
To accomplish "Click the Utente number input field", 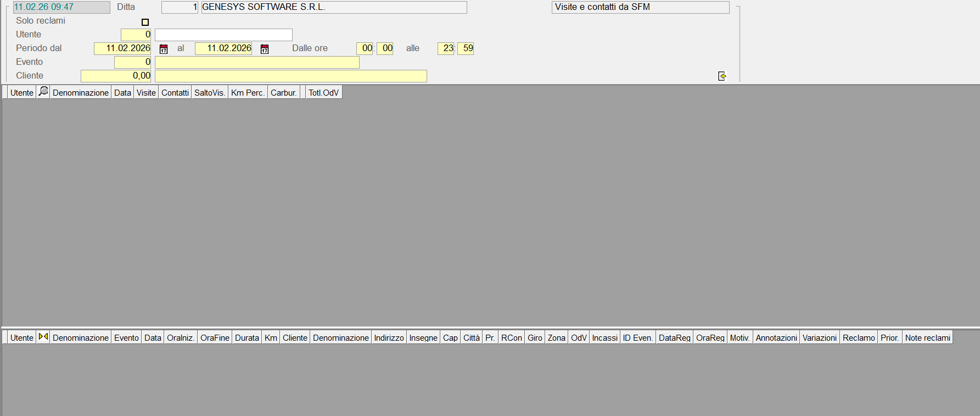I will click(136, 35).
